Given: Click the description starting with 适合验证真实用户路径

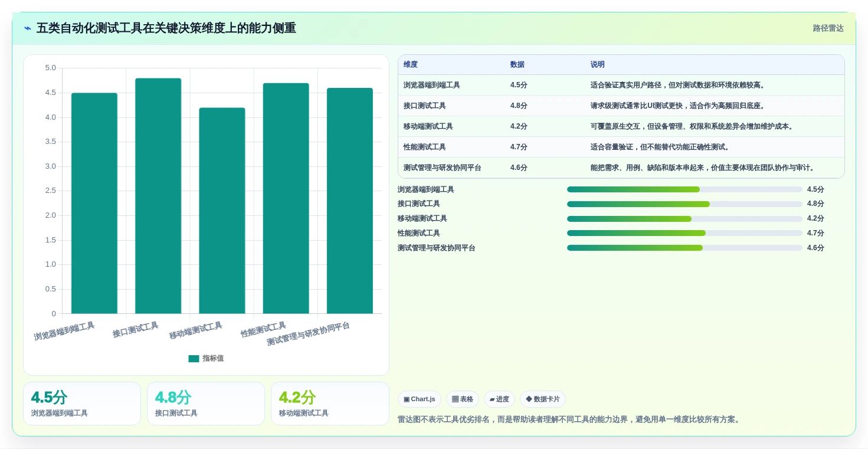Looking at the screenshot, I should (x=679, y=85).
